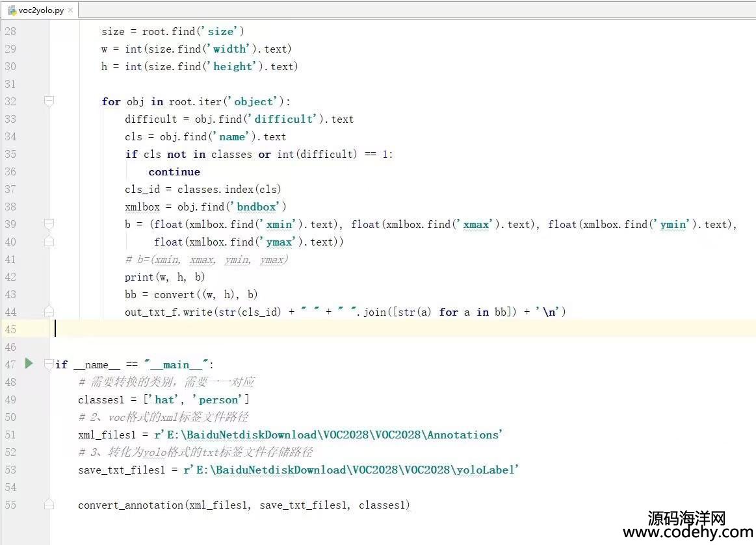
Task: Click line number 55 in the gutter
Action: click(10, 505)
